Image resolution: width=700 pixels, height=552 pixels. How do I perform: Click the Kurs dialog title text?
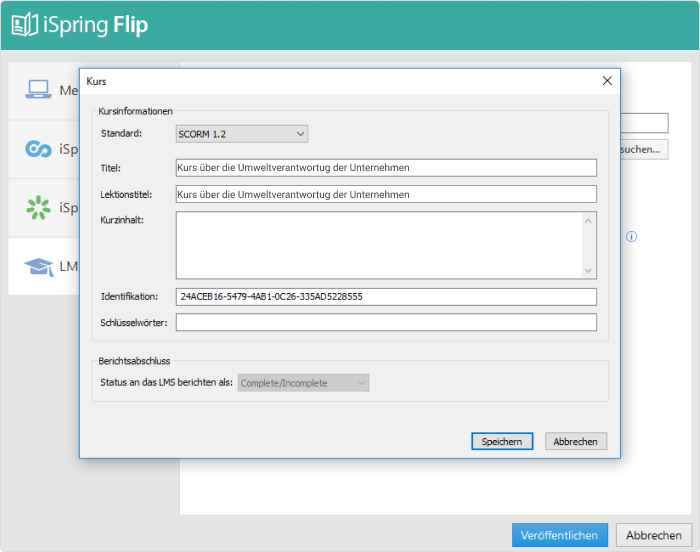click(96, 81)
